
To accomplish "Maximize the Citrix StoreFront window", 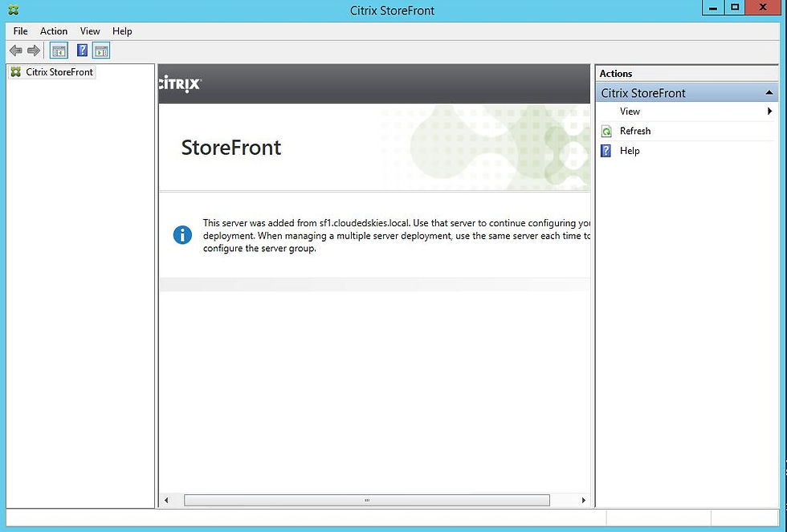I will [x=734, y=7].
